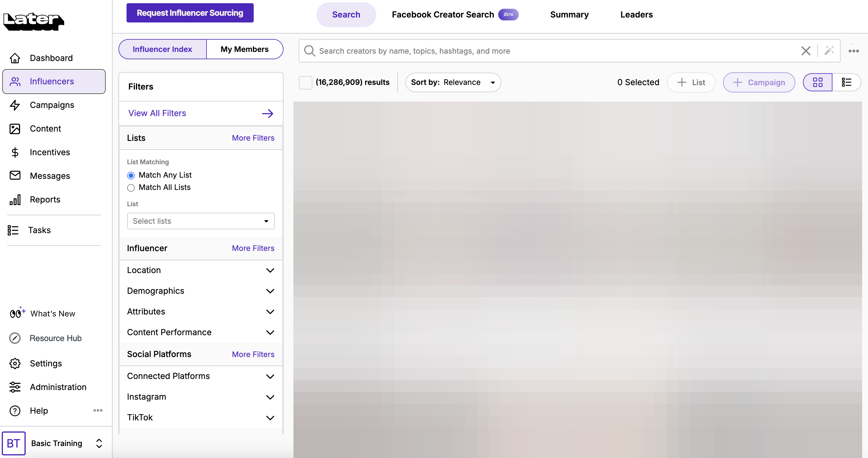Open the Facebook Creator Search tab
Viewport: 868px width, 458px height.
[x=455, y=15]
